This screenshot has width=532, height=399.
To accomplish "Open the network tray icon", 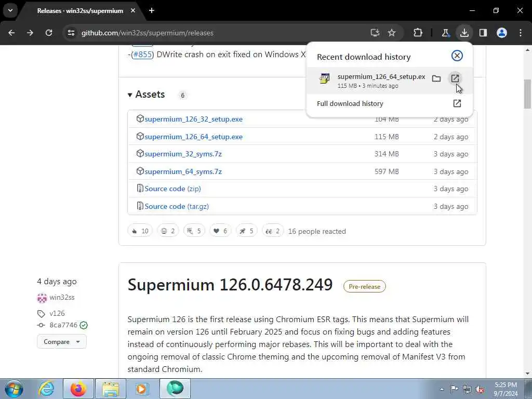I will 467,389.
